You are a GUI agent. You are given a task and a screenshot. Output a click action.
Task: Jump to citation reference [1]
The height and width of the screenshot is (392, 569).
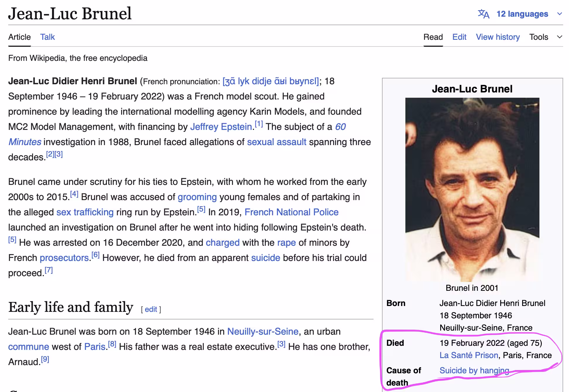pos(259,124)
